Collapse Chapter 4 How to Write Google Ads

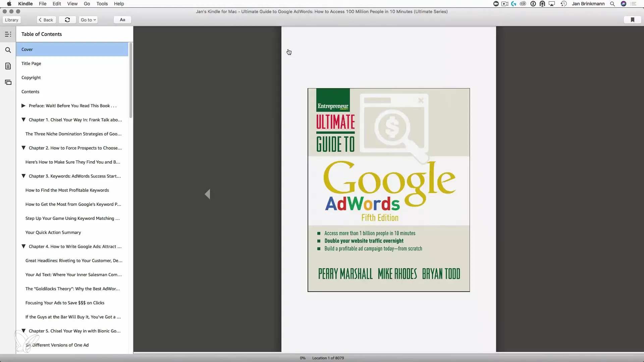click(x=23, y=246)
